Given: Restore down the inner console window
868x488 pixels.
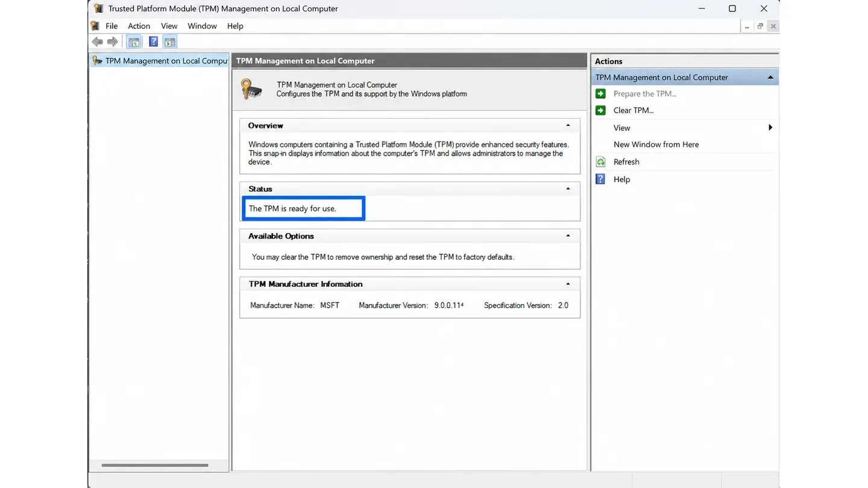Looking at the screenshot, I should click(x=760, y=26).
